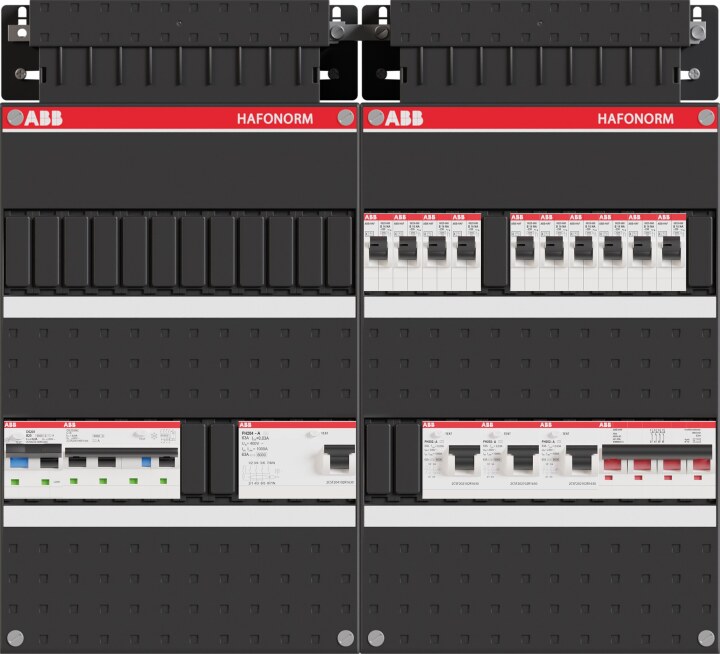Operate the red four-pole main switch handle bar
Screen dimensions: 720x654
pos(657,451)
